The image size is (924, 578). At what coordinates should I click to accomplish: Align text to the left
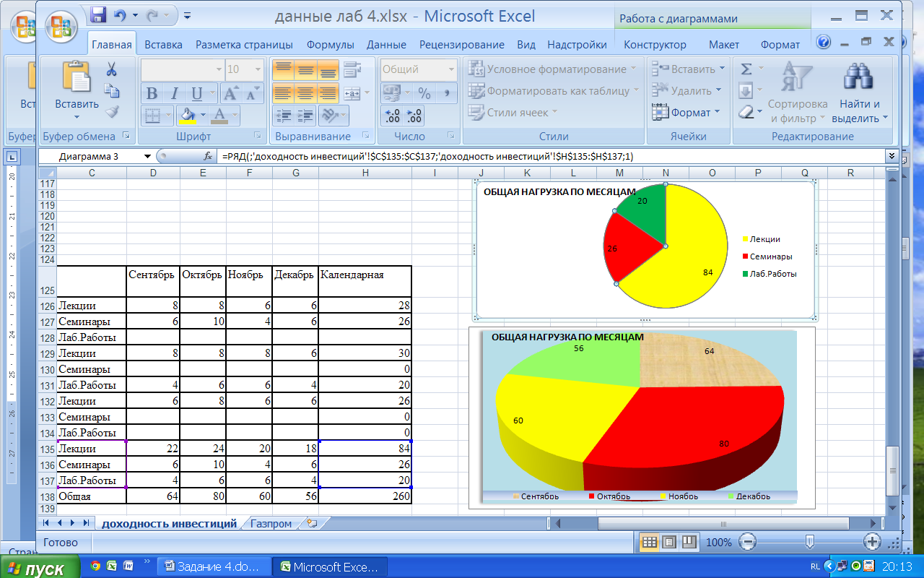click(284, 92)
